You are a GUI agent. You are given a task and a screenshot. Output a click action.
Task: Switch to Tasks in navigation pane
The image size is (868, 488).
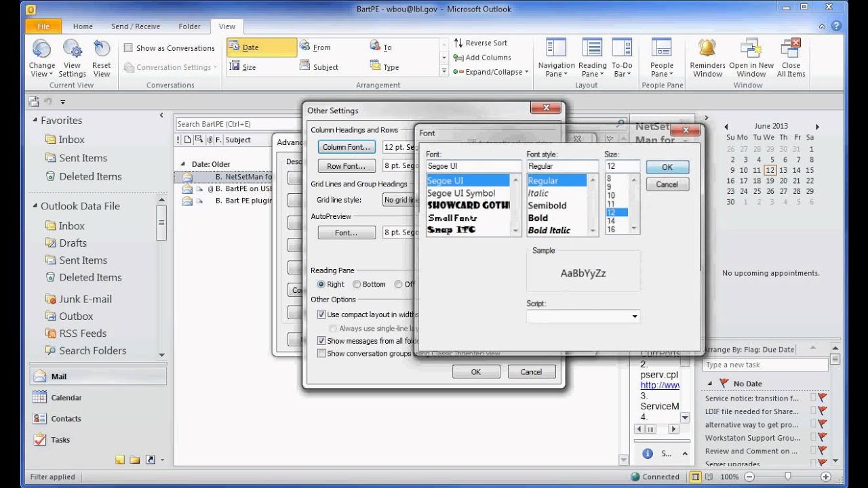pyautogui.click(x=98, y=440)
